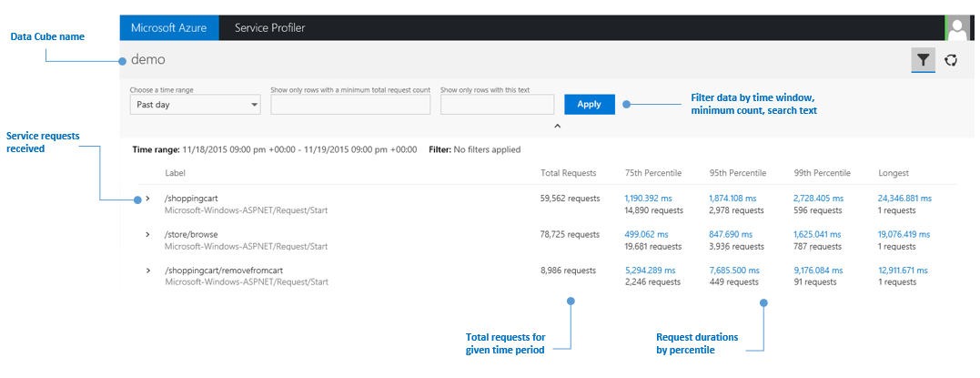Click the 'demo' data cube title
Image resolution: width=980 pixels, height=378 pixels.
[148, 60]
